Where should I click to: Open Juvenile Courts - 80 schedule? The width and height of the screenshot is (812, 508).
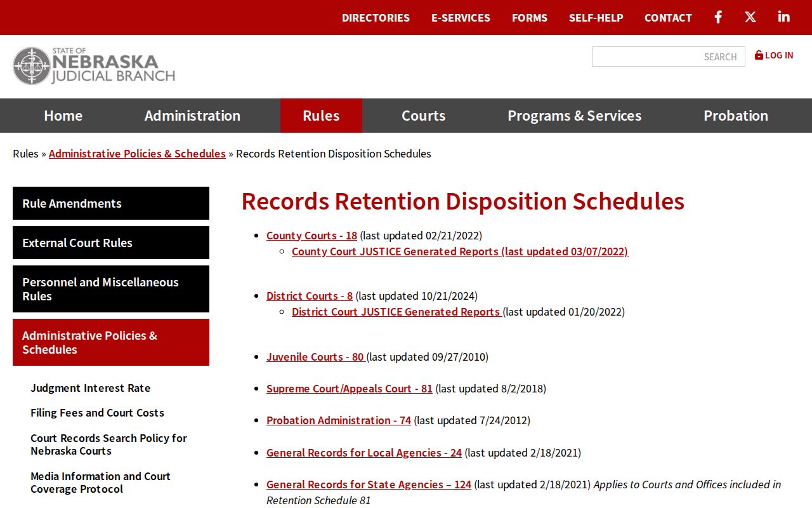coord(316,357)
